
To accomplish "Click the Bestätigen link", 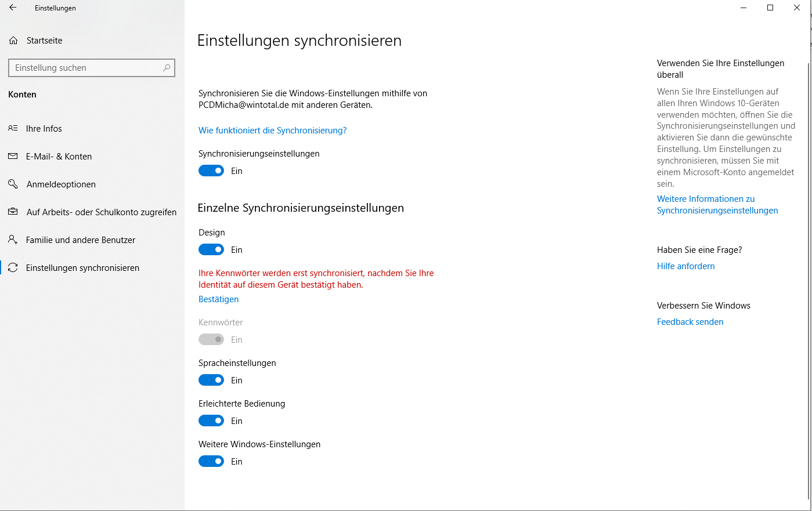I will 218,299.
